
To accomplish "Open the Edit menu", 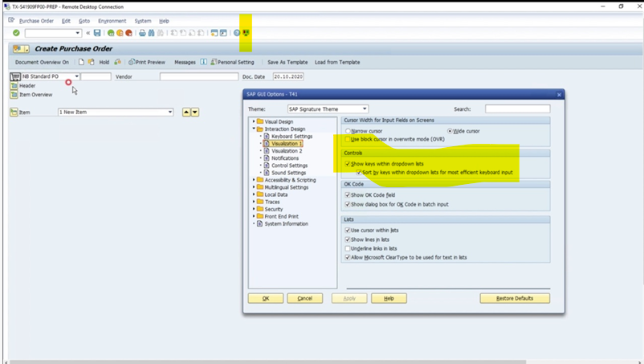I will [x=66, y=21].
